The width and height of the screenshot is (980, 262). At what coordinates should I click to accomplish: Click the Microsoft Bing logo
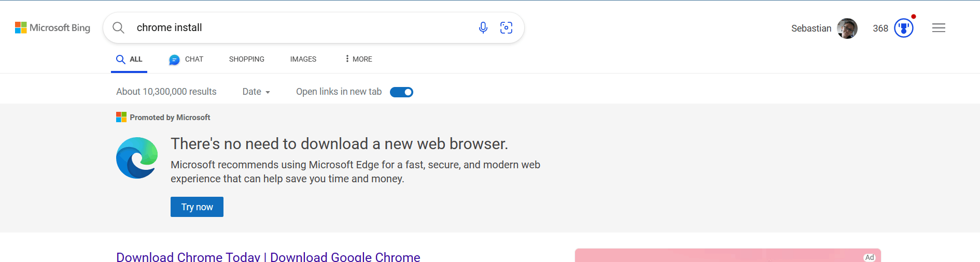point(52,27)
